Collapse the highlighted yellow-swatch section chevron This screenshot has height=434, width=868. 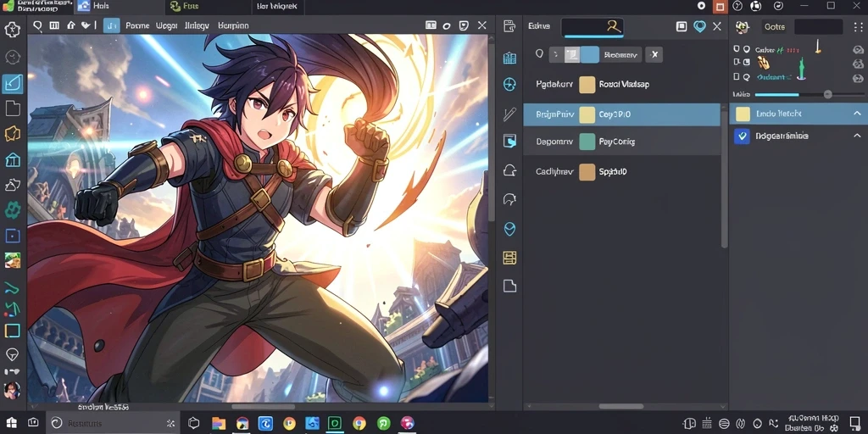[x=857, y=114]
